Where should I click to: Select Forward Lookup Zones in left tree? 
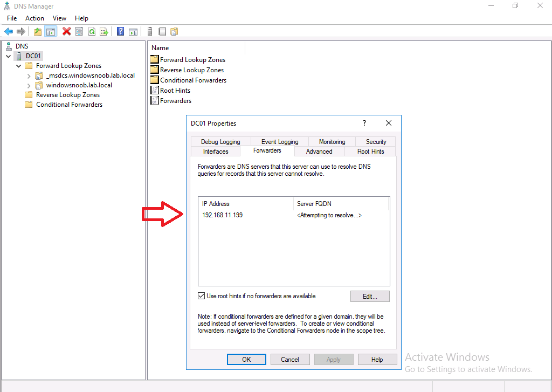pos(68,66)
